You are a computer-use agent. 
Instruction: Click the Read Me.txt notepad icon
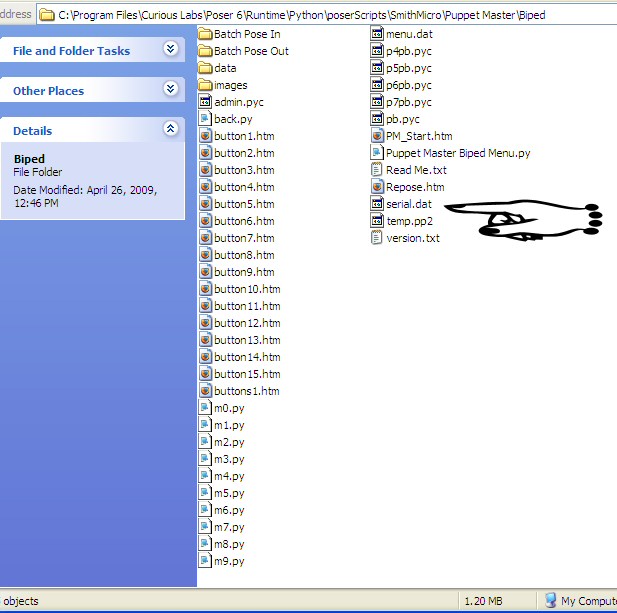[377, 170]
